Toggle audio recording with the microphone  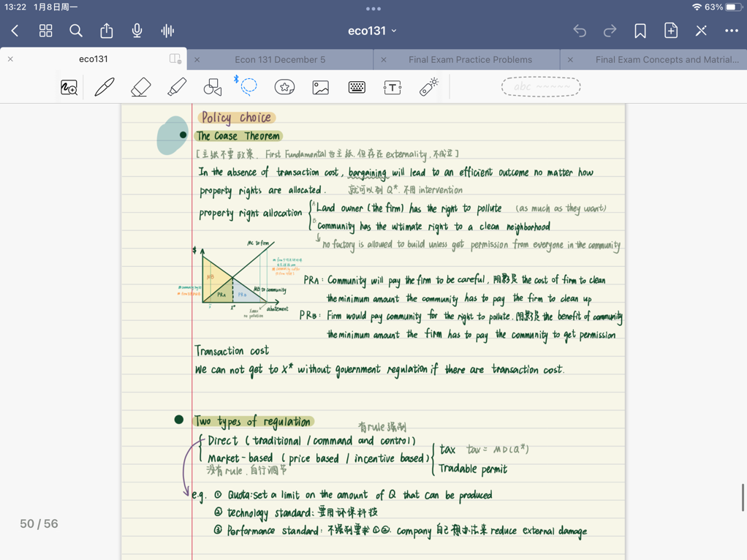click(137, 31)
